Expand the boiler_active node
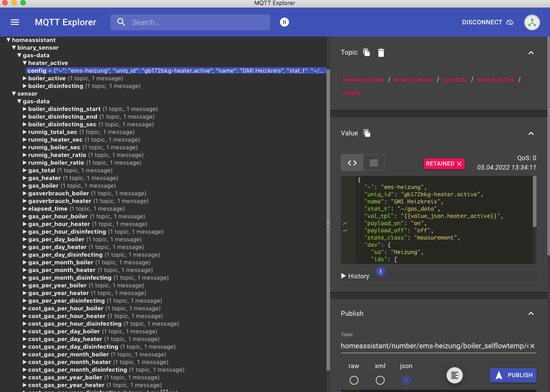 pyautogui.click(x=25, y=78)
